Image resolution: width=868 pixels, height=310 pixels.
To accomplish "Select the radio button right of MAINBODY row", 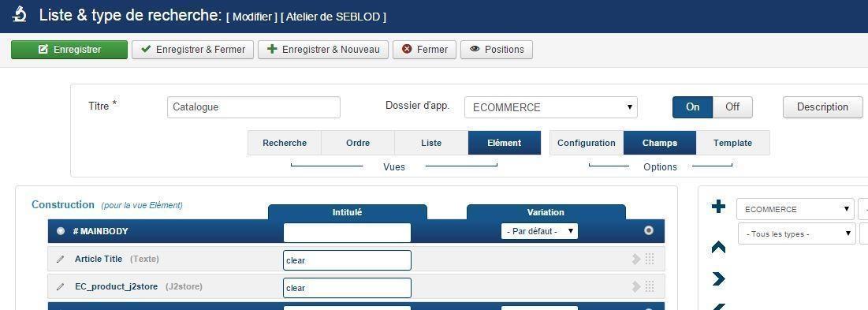I will (649, 230).
